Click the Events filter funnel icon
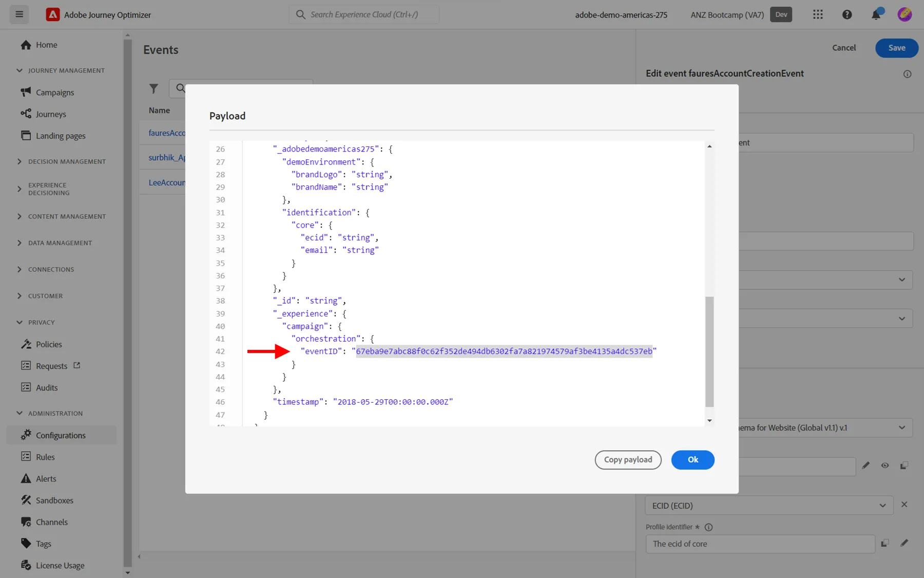The width and height of the screenshot is (924, 578). coord(153,88)
